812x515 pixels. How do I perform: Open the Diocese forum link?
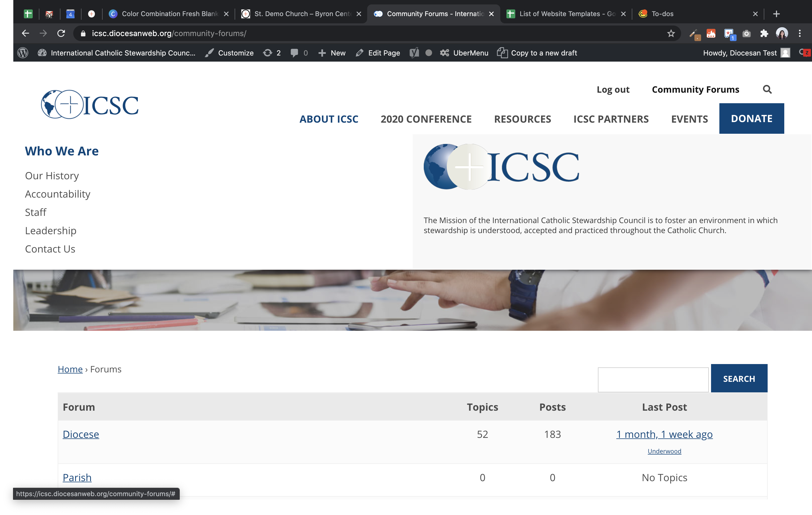tap(81, 434)
